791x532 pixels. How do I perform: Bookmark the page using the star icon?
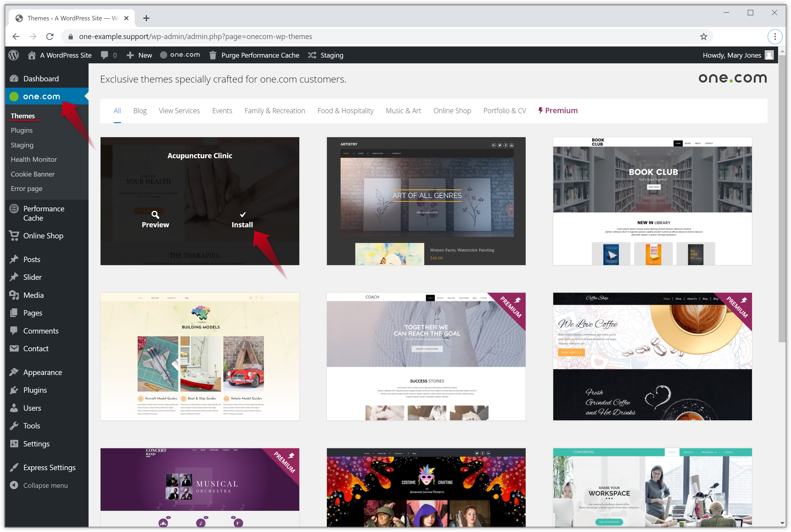pos(704,36)
